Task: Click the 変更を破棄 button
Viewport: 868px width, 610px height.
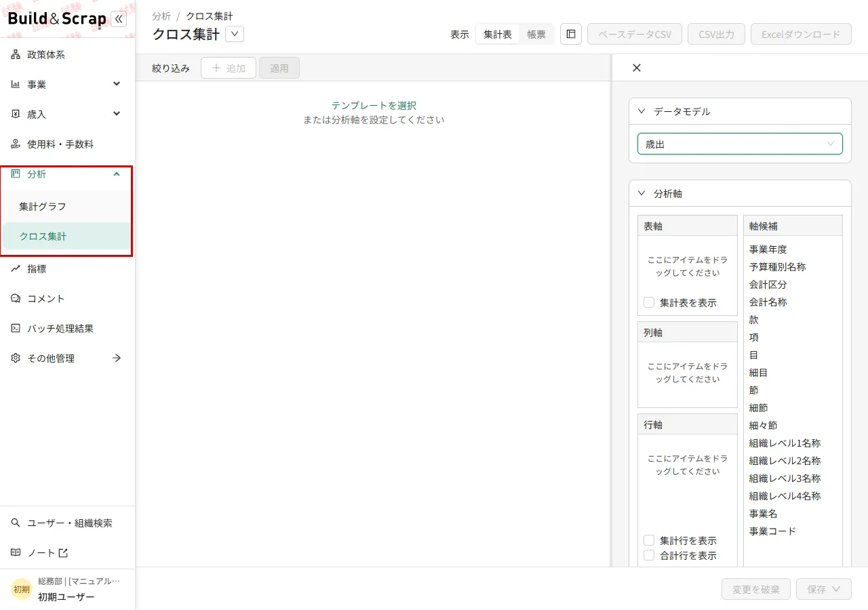Action: (756, 589)
